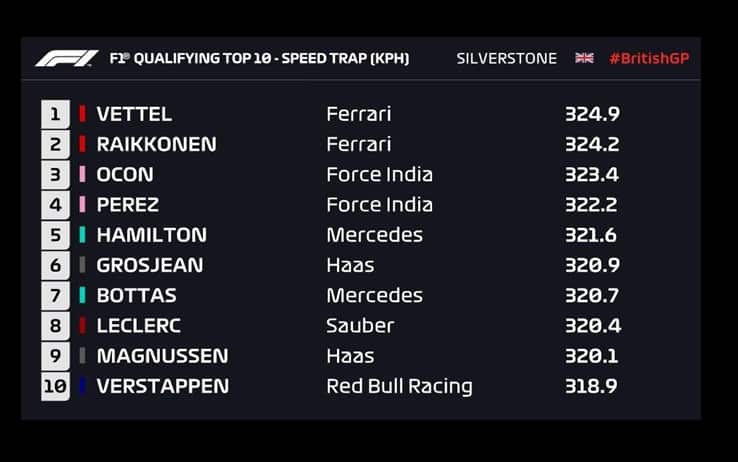Click Verstappen's blue Red Bull color bar
The image size is (738, 462).
click(x=83, y=386)
